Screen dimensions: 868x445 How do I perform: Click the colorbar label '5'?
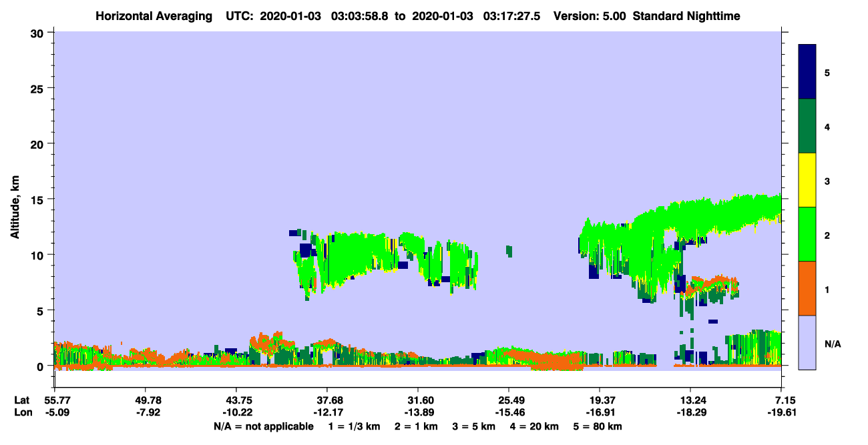click(x=828, y=72)
